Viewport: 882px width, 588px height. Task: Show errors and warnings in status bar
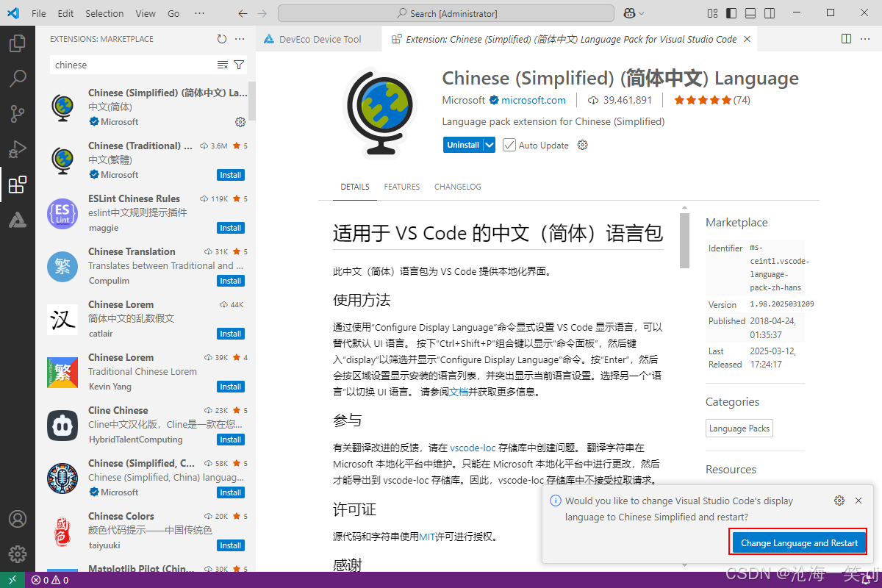point(49,580)
